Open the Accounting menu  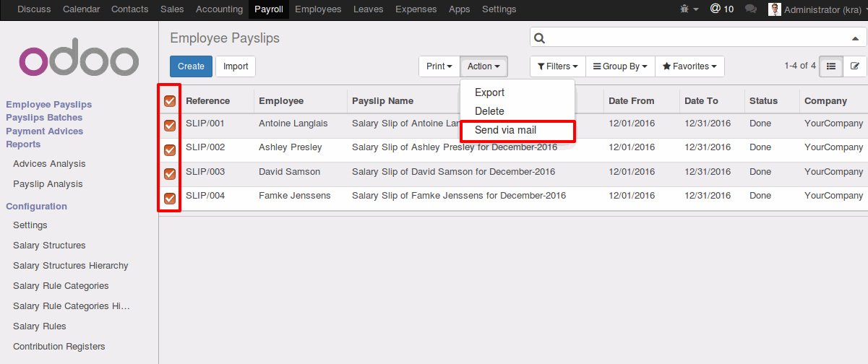(219, 9)
